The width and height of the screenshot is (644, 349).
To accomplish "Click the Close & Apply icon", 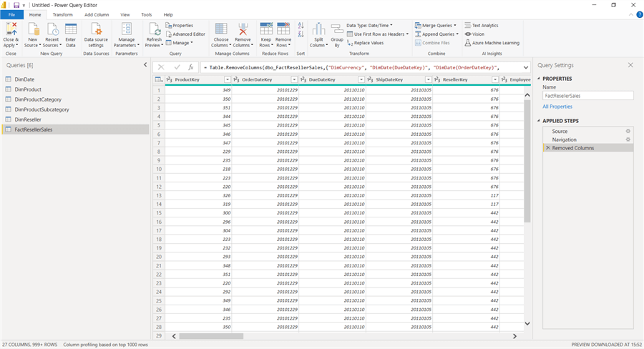I will (11, 30).
